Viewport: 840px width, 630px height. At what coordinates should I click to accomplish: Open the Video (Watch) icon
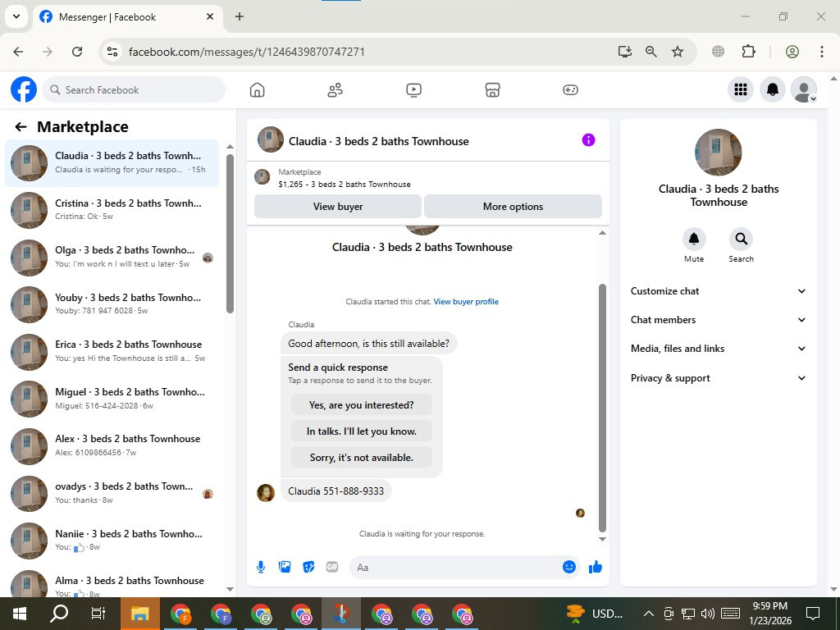[x=413, y=90]
